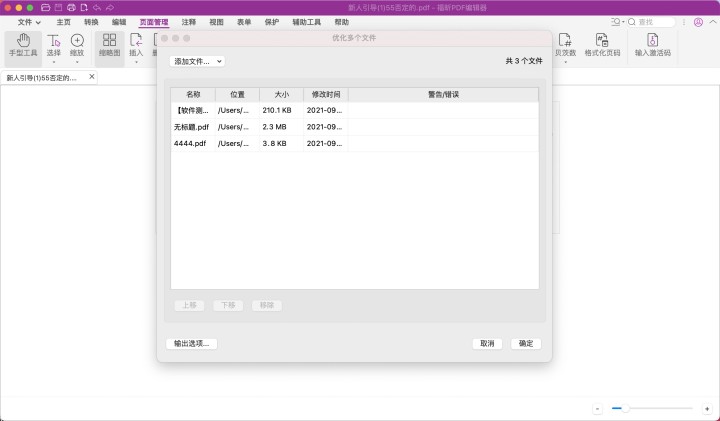Sort by the Size (大小) column header
720x421 pixels.
(281, 95)
